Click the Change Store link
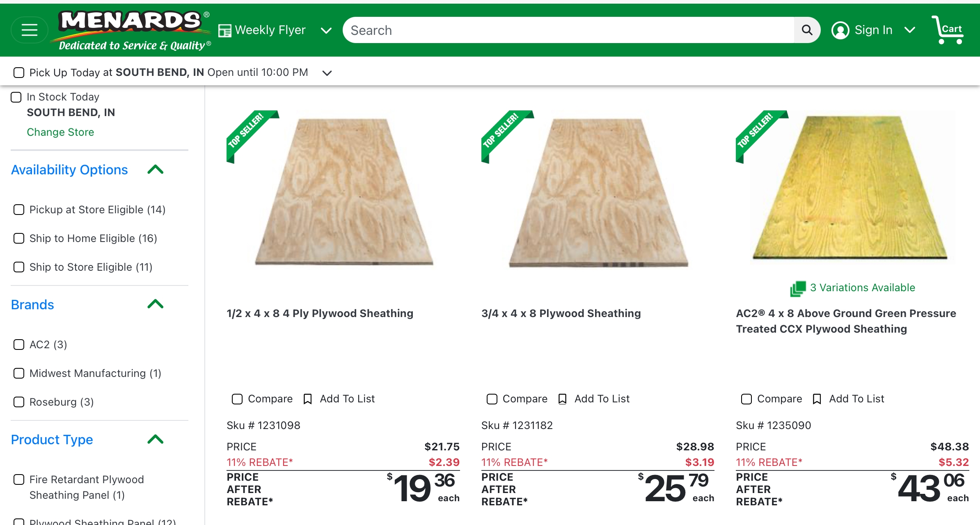Screen dimensions: 980x525 point(60,132)
